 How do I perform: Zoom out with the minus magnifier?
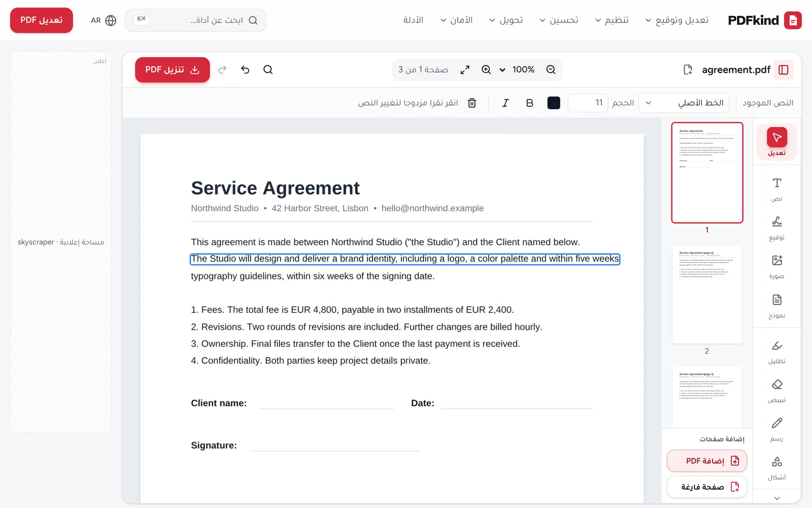551,70
